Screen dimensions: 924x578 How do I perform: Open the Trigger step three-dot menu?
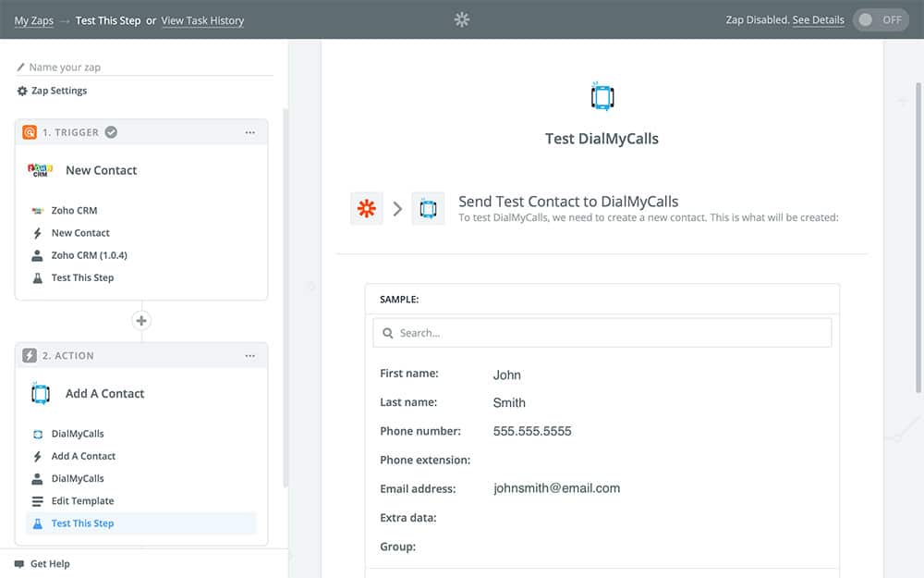pos(249,132)
